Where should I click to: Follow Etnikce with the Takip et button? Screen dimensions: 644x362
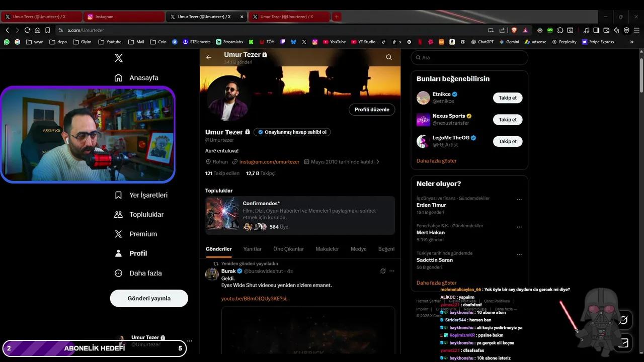pos(507,98)
